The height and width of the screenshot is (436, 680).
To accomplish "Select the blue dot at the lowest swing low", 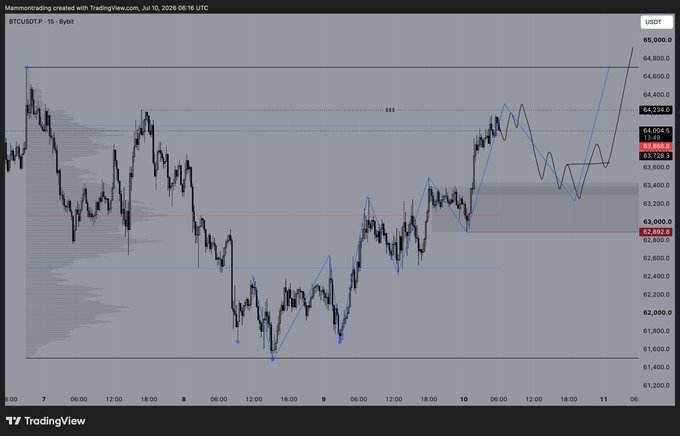I will (272, 359).
